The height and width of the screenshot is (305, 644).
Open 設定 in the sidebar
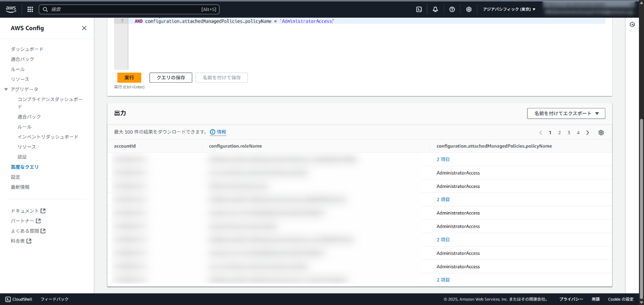click(16, 177)
